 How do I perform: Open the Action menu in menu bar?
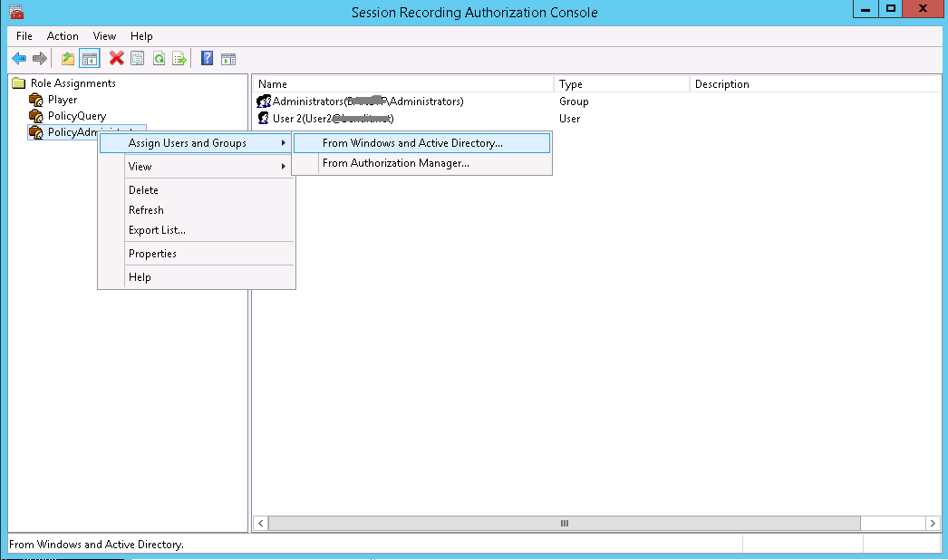pos(63,36)
